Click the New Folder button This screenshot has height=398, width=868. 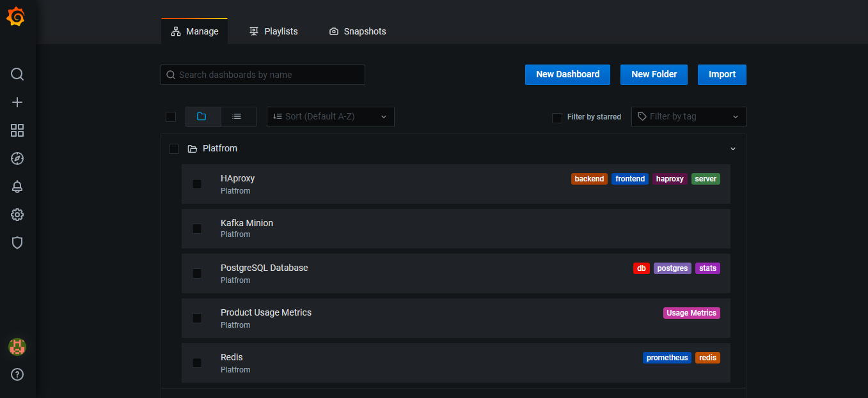tap(654, 75)
